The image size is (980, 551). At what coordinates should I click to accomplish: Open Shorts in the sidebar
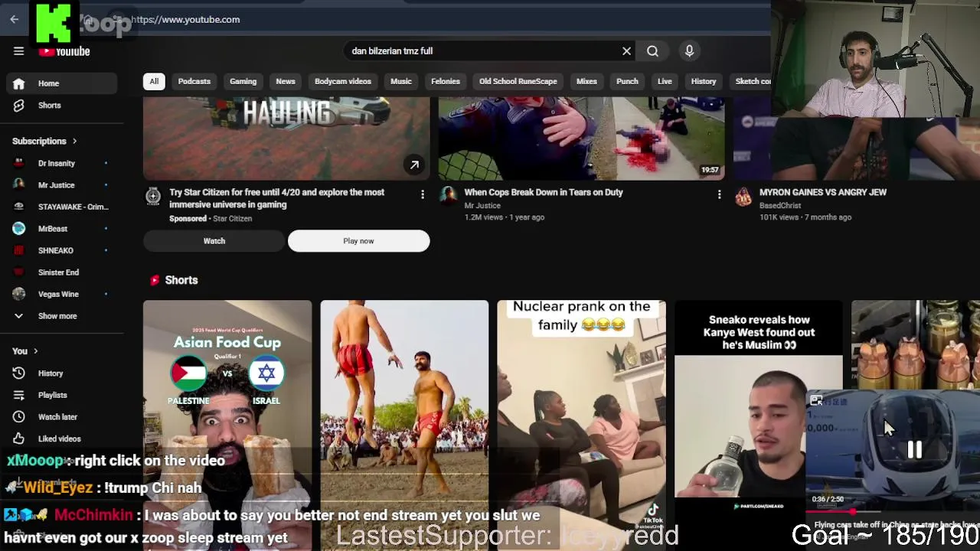point(61,106)
